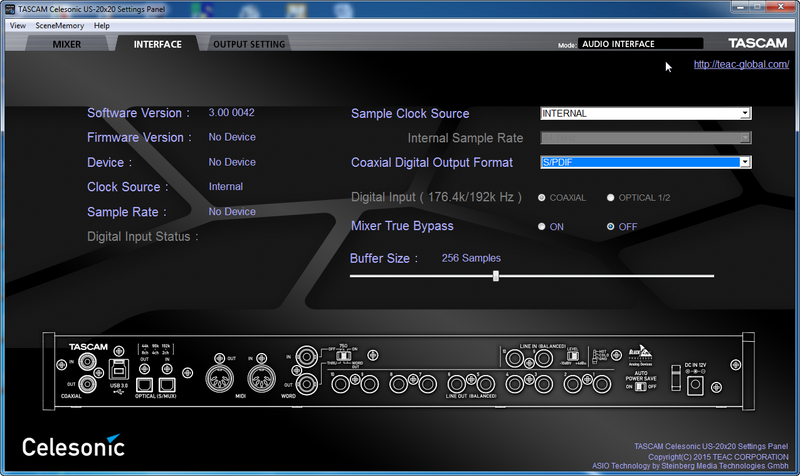Expand the Coaxial Digital Output Format dropdown
The image size is (800, 476).
[x=645, y=162]
